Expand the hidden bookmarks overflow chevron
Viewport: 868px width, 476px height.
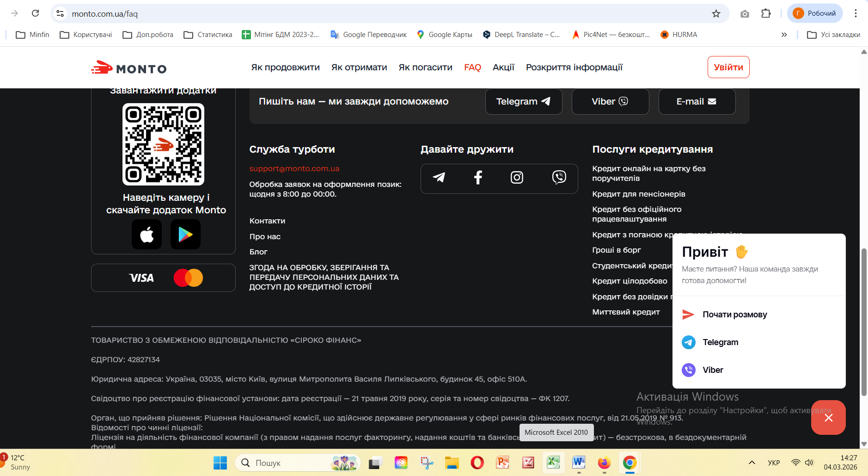tap(784, 35)
